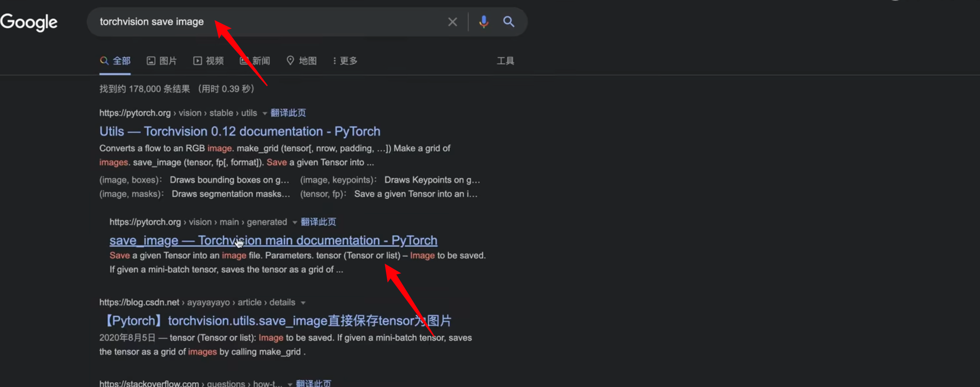Screen dimensions: 980x387
Task: Open the Google logo homepage
Action: (x=29, y=22)
